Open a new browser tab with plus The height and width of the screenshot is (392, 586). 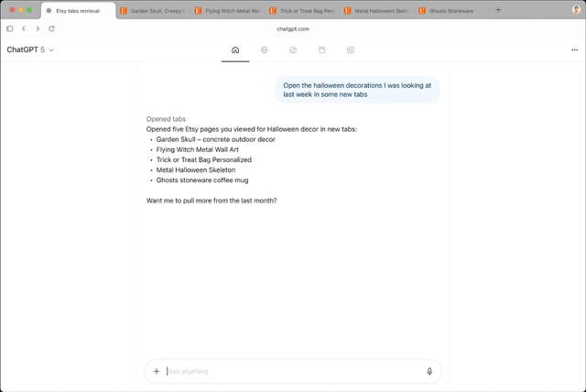click(498, 10)
